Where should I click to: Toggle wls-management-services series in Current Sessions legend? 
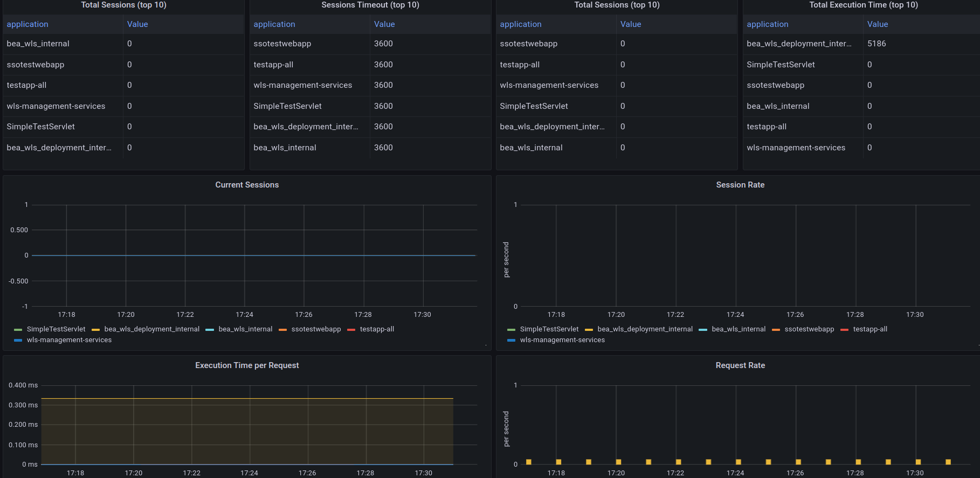[69, 340]
